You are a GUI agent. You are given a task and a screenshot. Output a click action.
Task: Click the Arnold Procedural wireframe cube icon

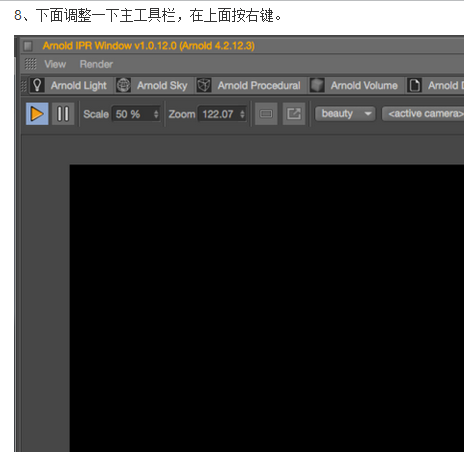(204, 85)
